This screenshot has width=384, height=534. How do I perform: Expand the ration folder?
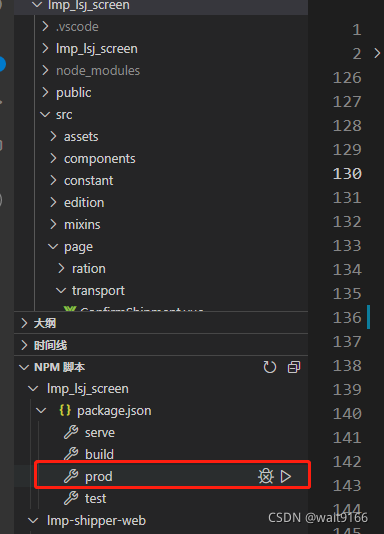point(61,268)
